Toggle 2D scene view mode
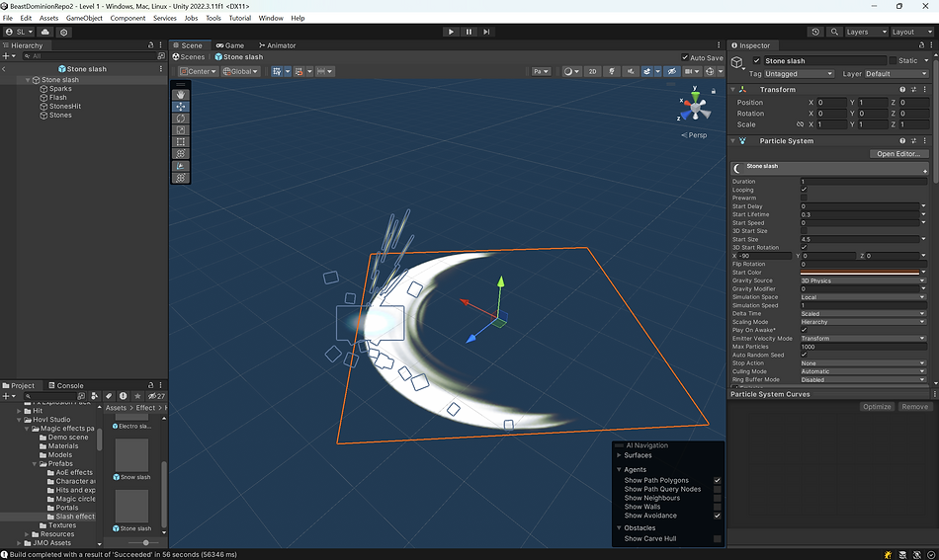 click(592, 71)
